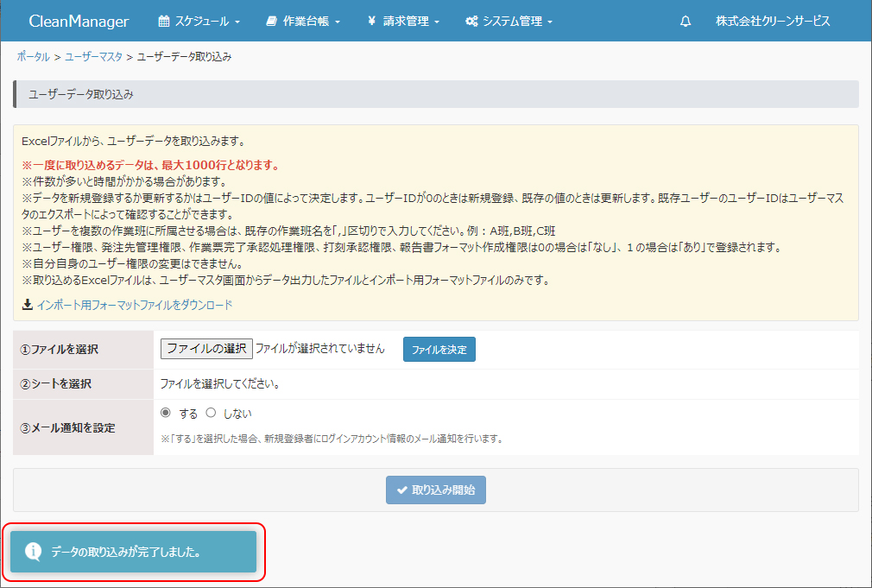Click the ファイルの選択 file chooser button
This screenshot has width=872, height=588.
pos(206,349)
